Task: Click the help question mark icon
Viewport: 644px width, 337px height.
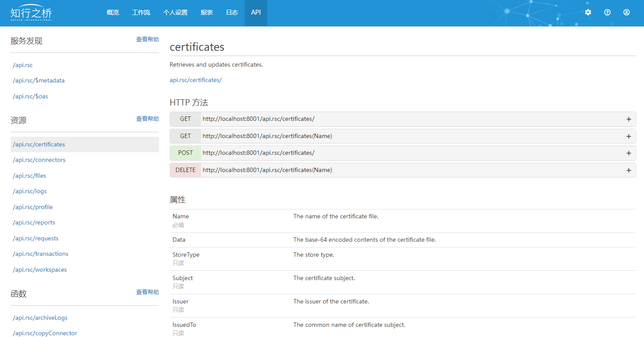Action: tap(607, 12)
